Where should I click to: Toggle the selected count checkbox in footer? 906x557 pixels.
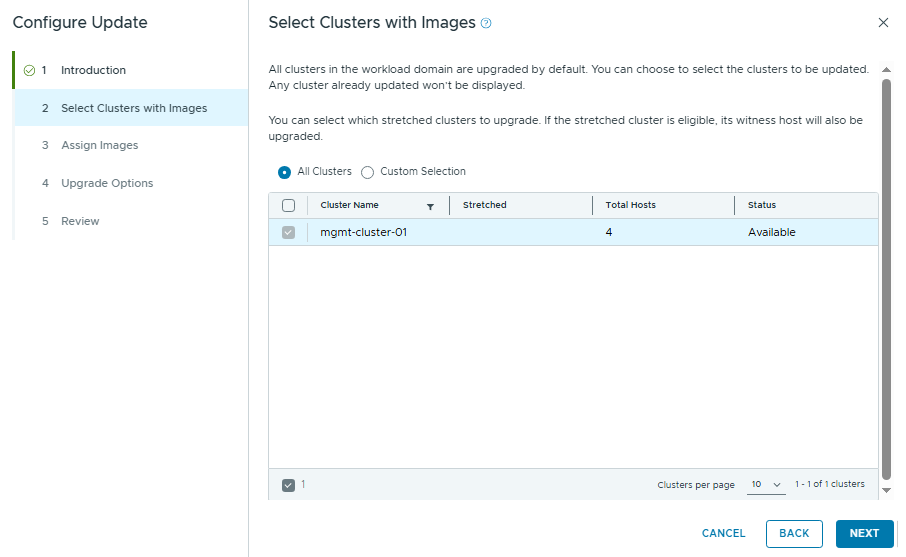click(x=288, y=485)
